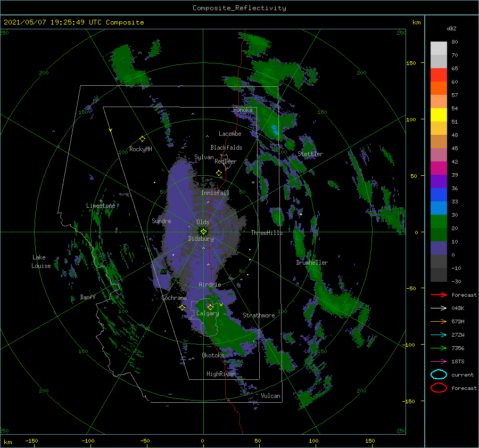Select the darkest gray -30 dBZ swatch
479x448 pixels.
pyautogui.click(x=439, y=275)
